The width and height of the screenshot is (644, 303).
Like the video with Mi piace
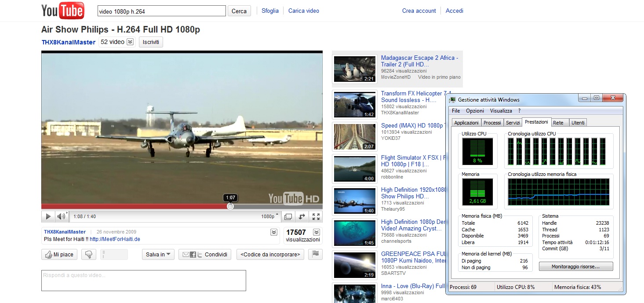point(59,255)
